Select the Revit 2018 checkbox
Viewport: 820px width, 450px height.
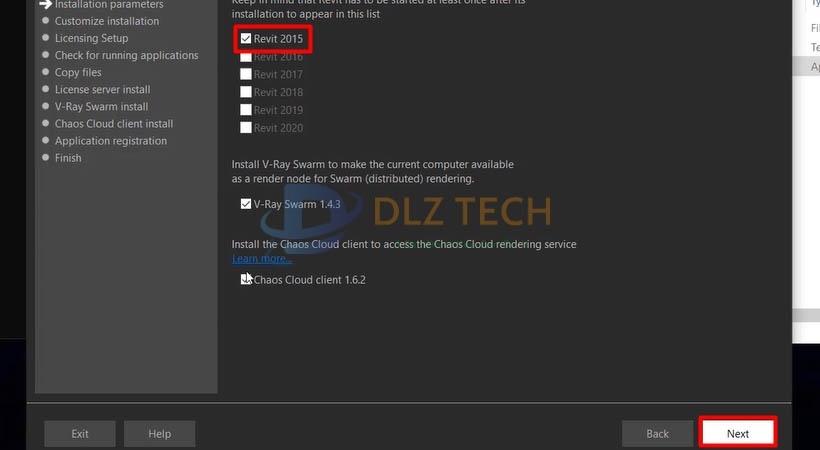[x=246, y=92]
